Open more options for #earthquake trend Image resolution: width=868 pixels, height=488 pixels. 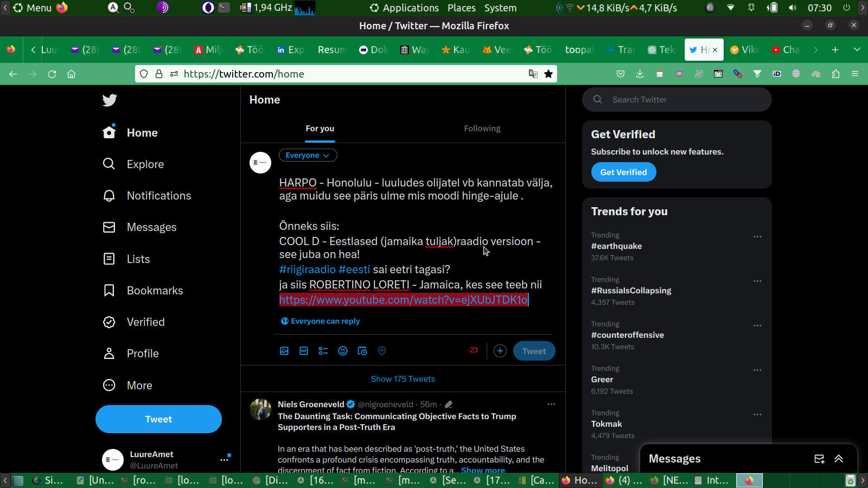coord(757,236)
